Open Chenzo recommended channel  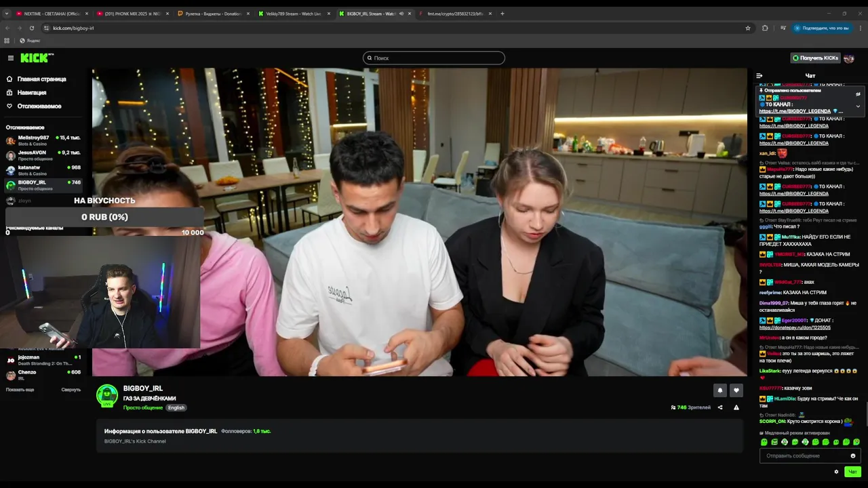click(x=43, y=375)
